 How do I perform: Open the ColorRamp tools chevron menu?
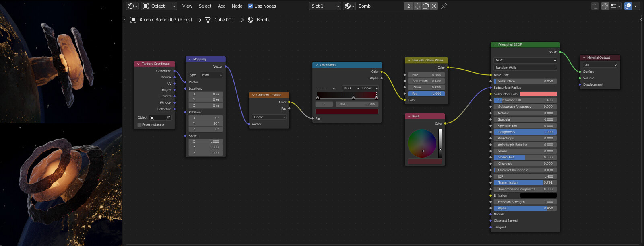[x=334, y=88]
